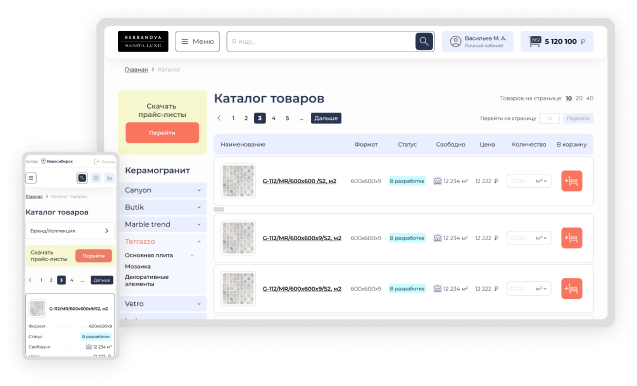Focus the 'Я ищу...' search field

(321, 41)
